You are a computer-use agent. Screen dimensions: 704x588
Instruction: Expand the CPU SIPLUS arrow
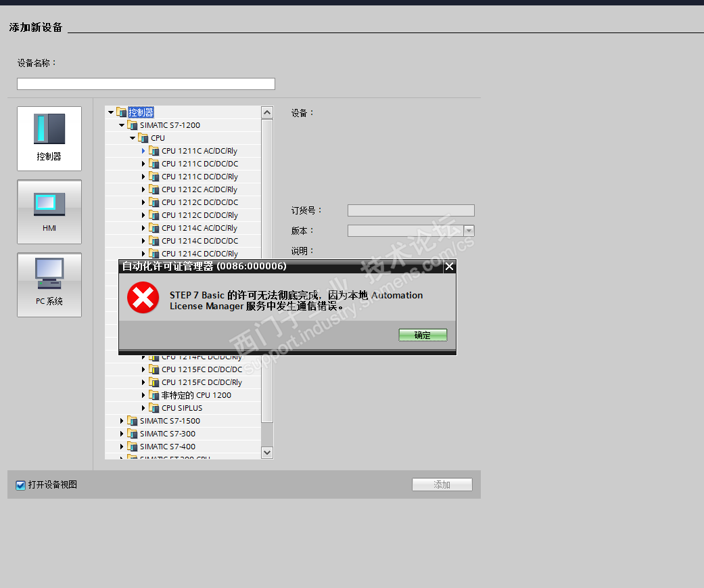[x=143, y=408]
